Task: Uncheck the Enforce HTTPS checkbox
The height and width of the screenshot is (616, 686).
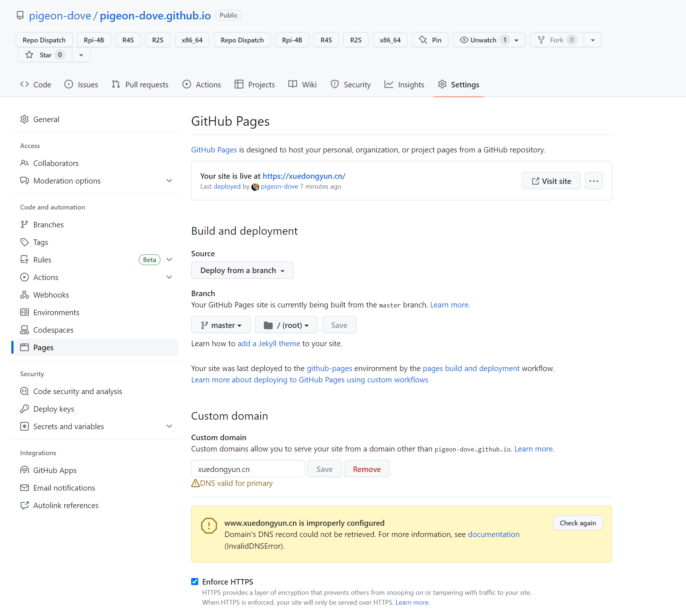Action: [x=195, y=582]
